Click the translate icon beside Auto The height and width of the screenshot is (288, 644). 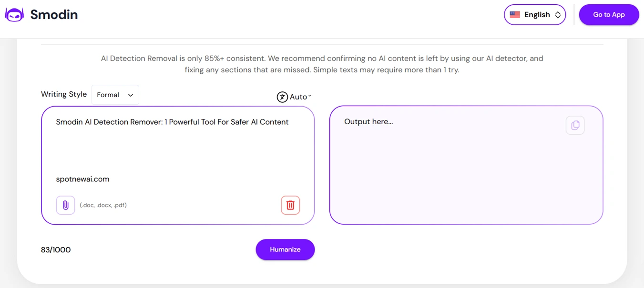[282, 97]
